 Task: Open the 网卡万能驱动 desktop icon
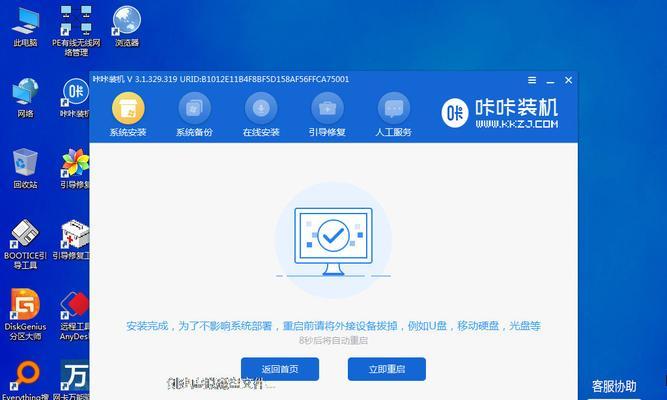[71, 380]
